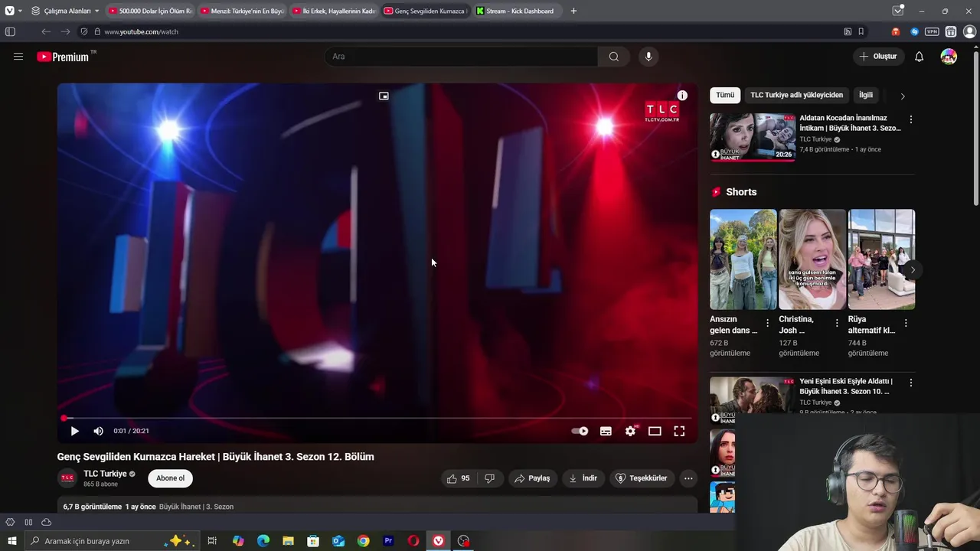The image size is (980, 551).
Task: Open options for Christina, Josh short
Action: tap(836, 324)
